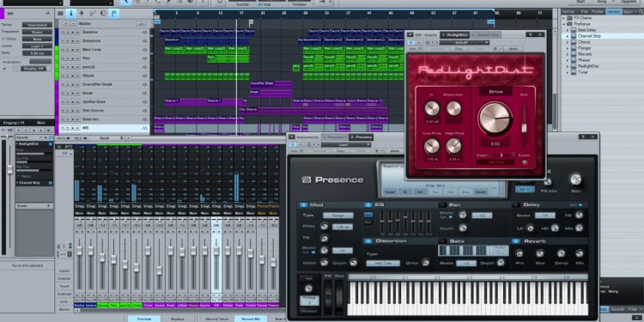Open Presence window settings gear icon
Screen dimensions: 644x322
(x=377, y=151)
